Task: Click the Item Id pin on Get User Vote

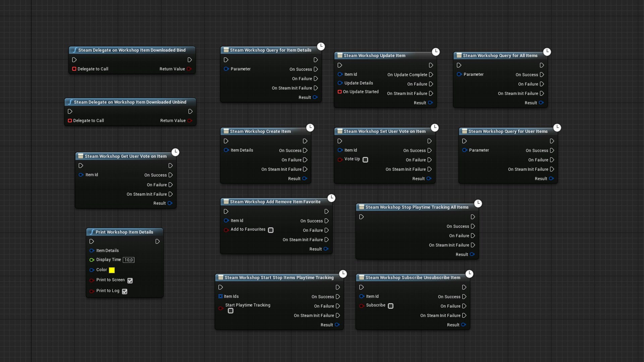Action: click(x=81, y=175)
